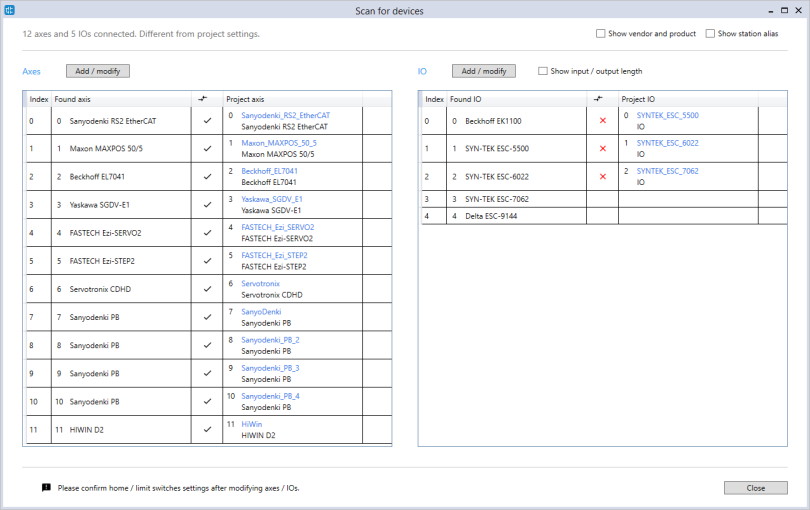This screenshot has height=510, width=810.
Task: Select found axis Maxon MAXPOS 50/5
Action: 106,149
